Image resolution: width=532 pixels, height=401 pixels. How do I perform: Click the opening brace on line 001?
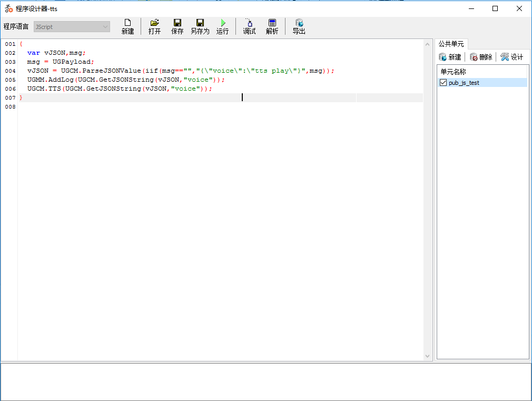(21, 44)
